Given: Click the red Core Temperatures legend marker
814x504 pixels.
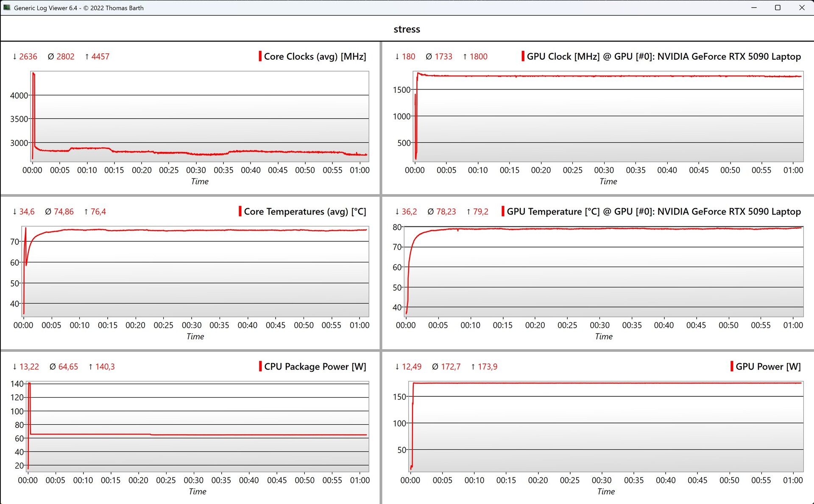Looking at the screenshot, I should click(x=240, y=212).
